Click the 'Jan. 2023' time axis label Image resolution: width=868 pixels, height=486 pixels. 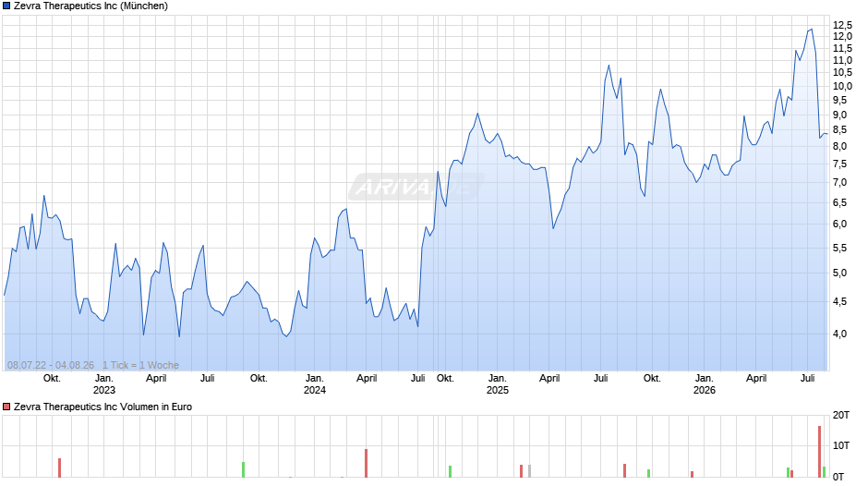104,384
